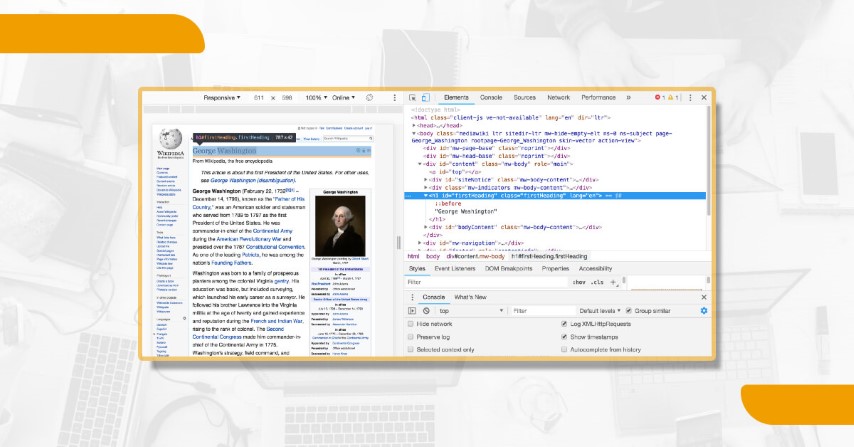Open the Performance tab

point(598,97)
